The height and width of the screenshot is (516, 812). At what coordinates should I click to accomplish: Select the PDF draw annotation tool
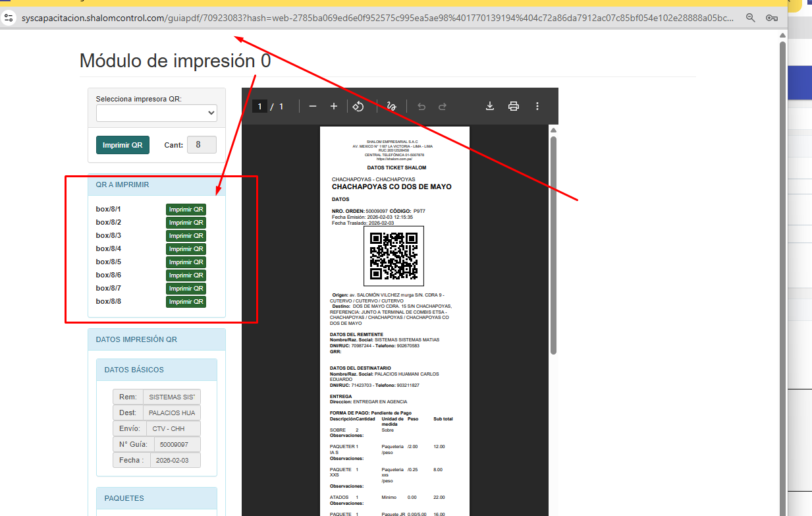point(392,106)
